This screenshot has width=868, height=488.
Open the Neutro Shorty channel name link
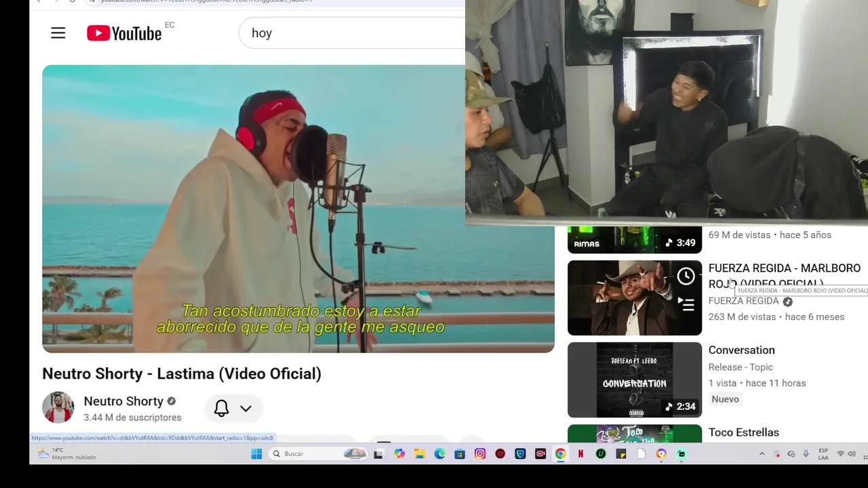pyautogui.click(x=123, y=401)
